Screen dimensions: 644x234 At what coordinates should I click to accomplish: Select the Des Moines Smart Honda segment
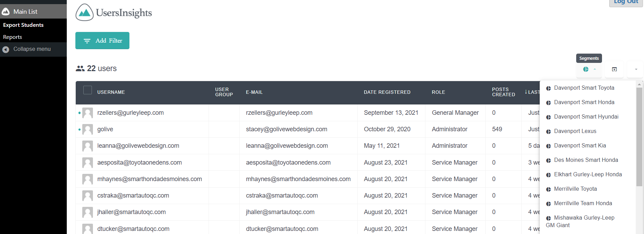(x=586, y=160)
